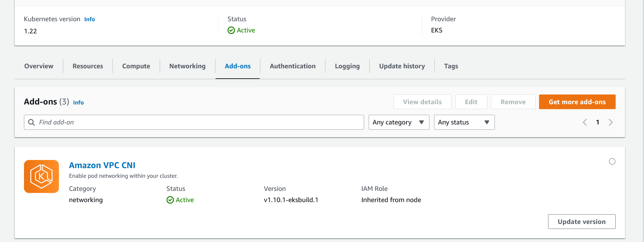Click the Get more add-ons button
Screen dimensions: 644x242
point(577,102)
